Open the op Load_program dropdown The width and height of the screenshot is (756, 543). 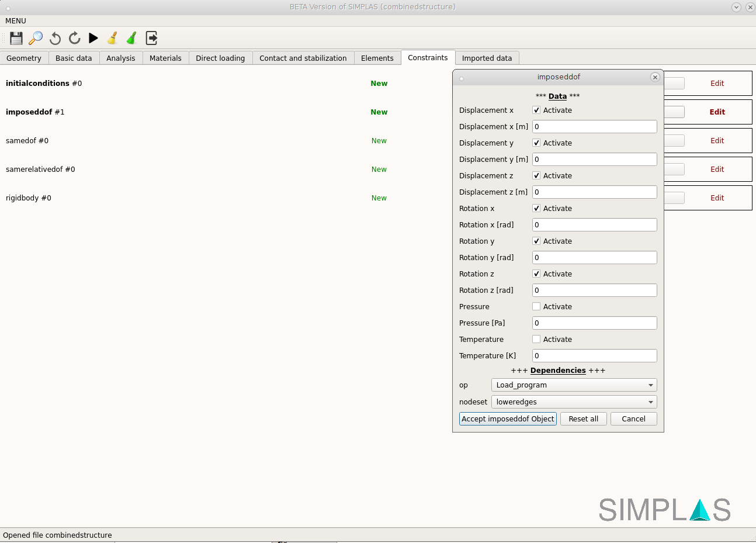click(574, 385)
